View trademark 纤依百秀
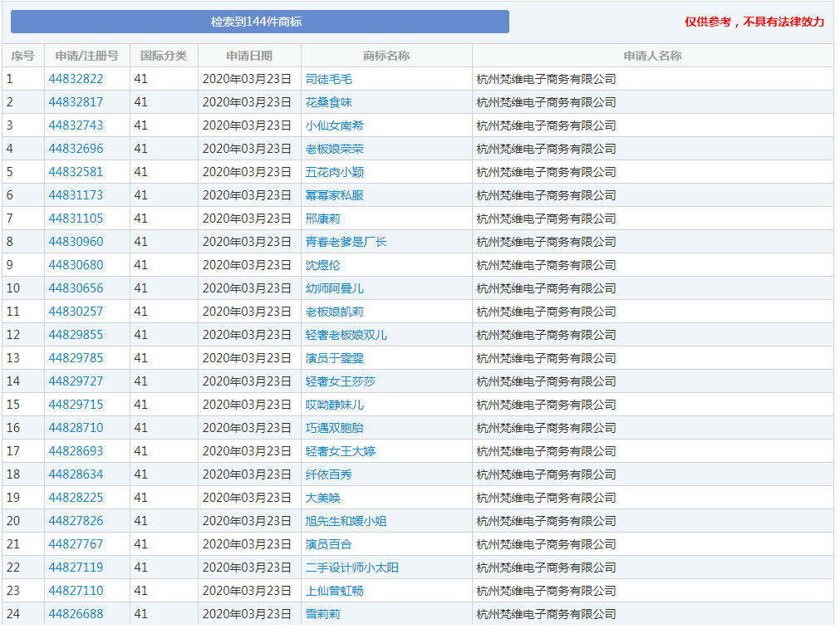The width and height of the screenshot is (840, 634). [328, 474]
